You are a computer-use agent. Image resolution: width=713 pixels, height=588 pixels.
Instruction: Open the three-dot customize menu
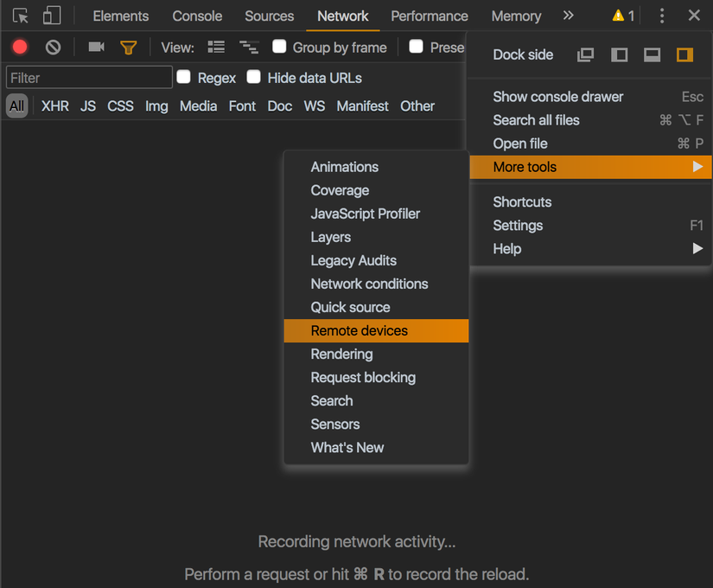pos(662,16)
